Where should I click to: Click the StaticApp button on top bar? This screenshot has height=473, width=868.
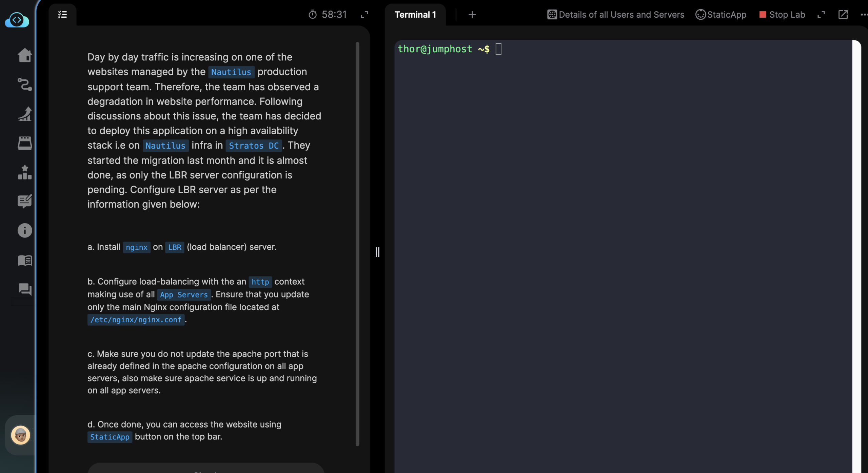click(721, 15)
